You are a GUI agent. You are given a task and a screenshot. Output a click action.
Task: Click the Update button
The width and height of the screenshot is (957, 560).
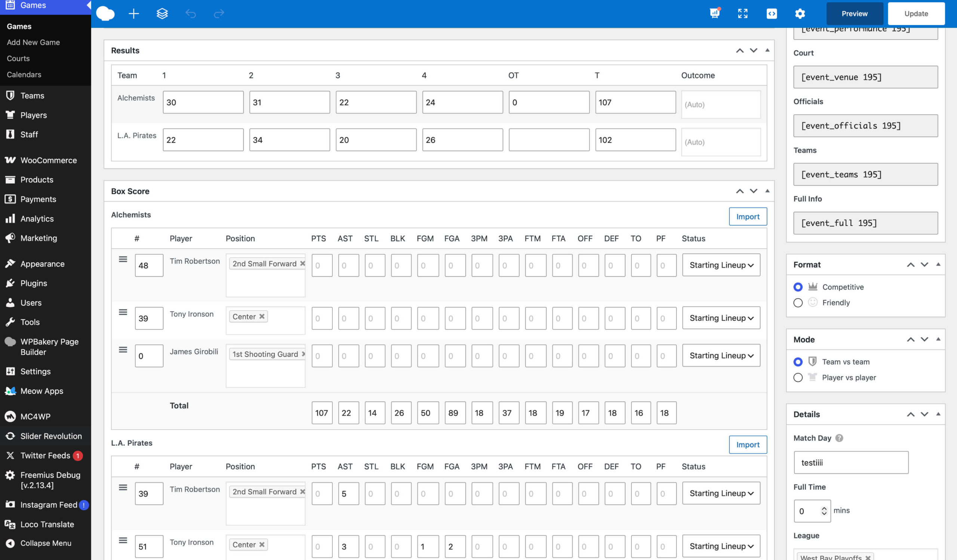[916, 14]
